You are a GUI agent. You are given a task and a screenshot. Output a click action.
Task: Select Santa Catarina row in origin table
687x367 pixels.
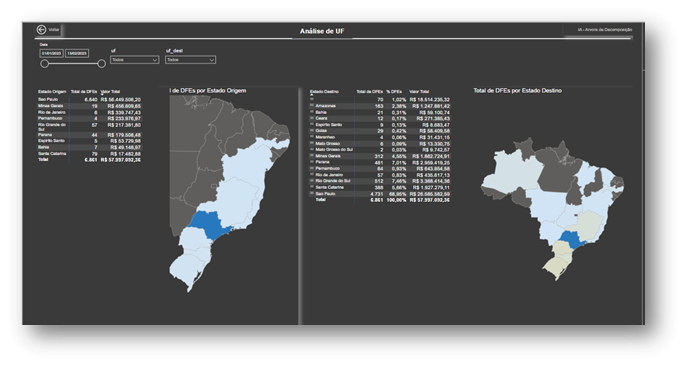click(89, 154)
